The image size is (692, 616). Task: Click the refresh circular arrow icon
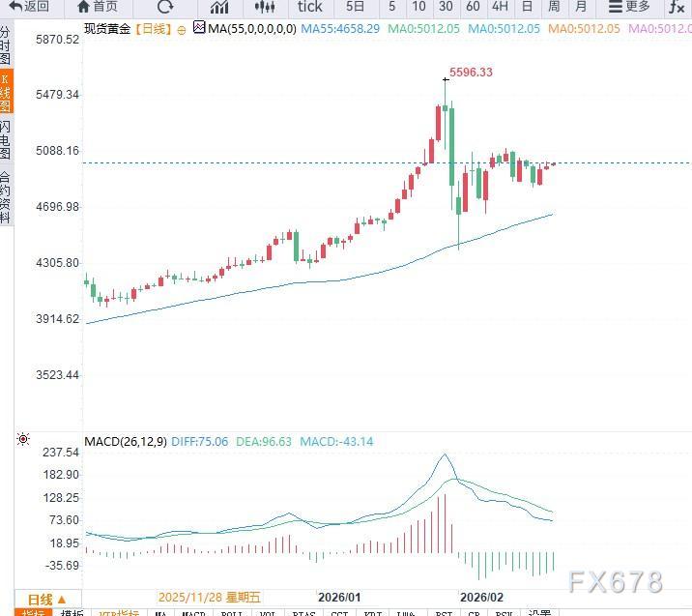point(165,7)
